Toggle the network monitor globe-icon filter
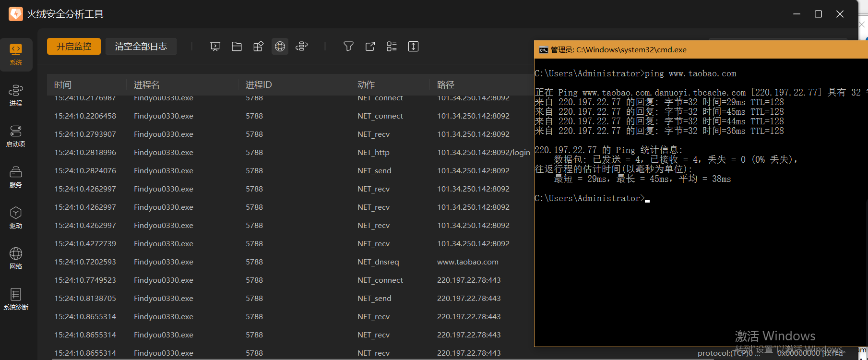This screenshot has height=360, width=868. 280,47
